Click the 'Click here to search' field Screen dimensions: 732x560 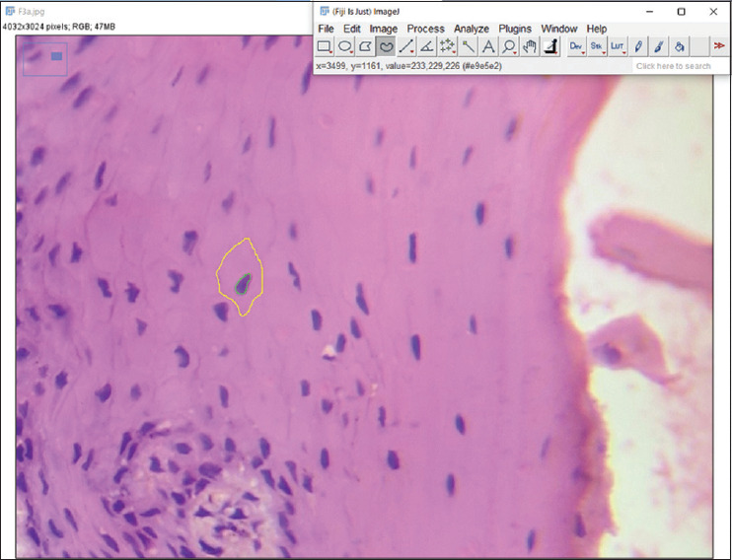[x=673, y=66]
